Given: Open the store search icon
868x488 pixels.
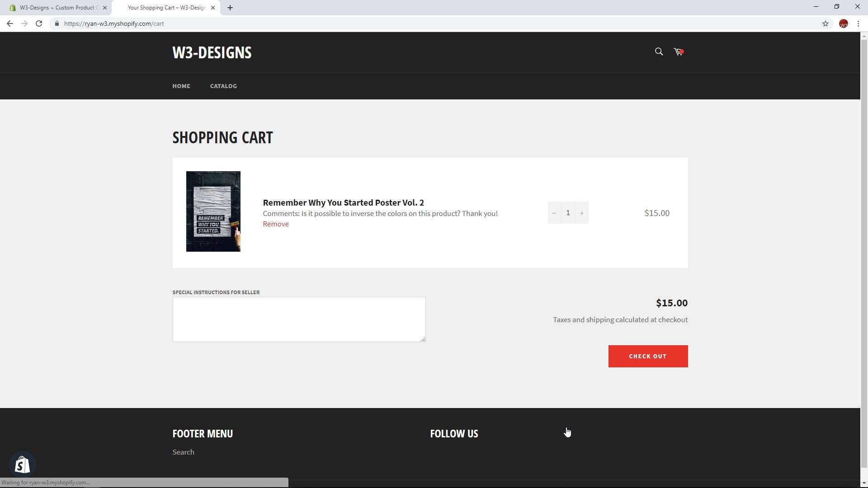Looking at the screenshot, I should tap(659, 52).
